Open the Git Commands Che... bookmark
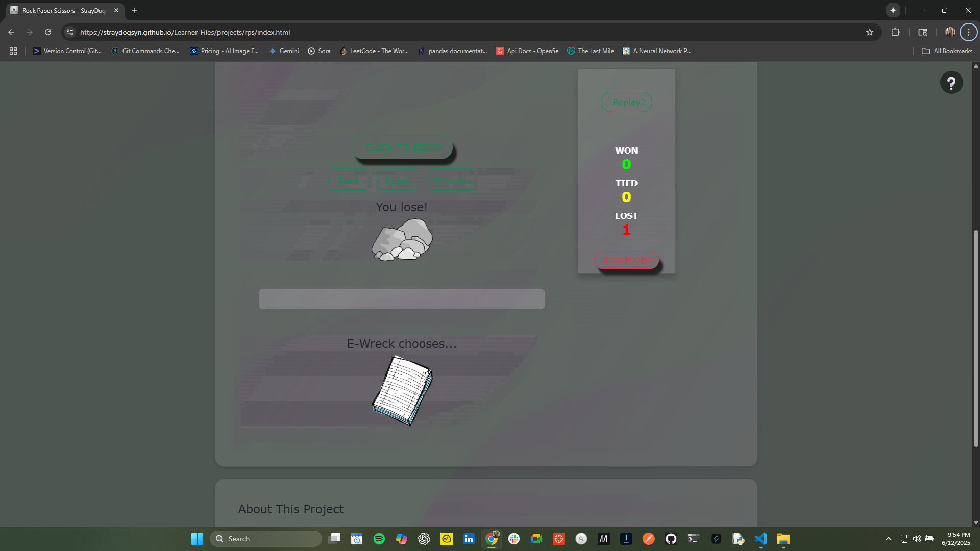This screenshot has width=980, height=551. click(x=146, y=51)
